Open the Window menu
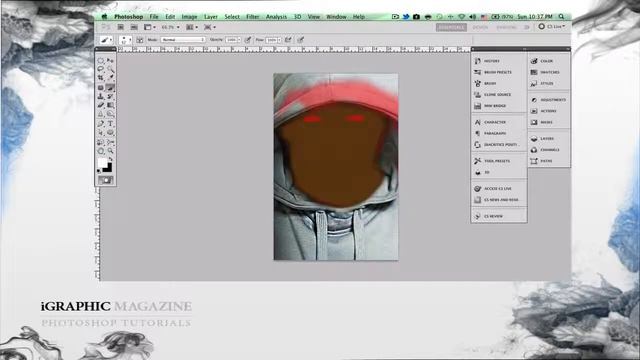 [x=336, y=17]
